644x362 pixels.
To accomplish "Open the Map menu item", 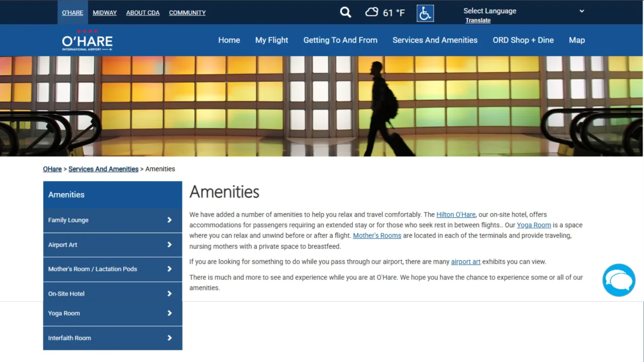I will coord(577,40).
